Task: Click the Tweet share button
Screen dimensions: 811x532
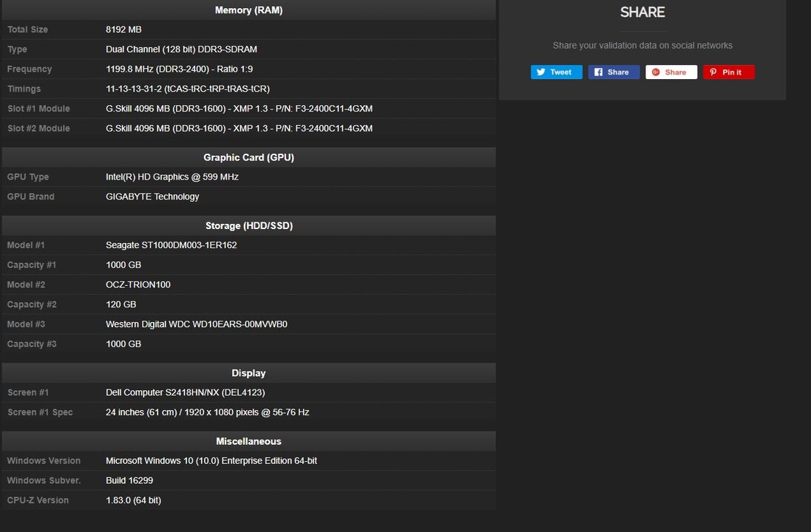Action: pos(556,72)
